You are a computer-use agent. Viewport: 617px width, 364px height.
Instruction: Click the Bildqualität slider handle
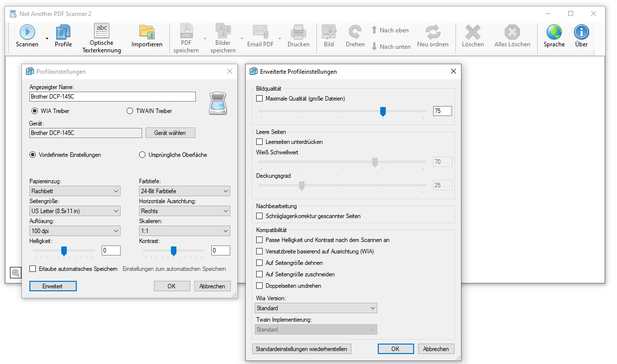point(383,112)
